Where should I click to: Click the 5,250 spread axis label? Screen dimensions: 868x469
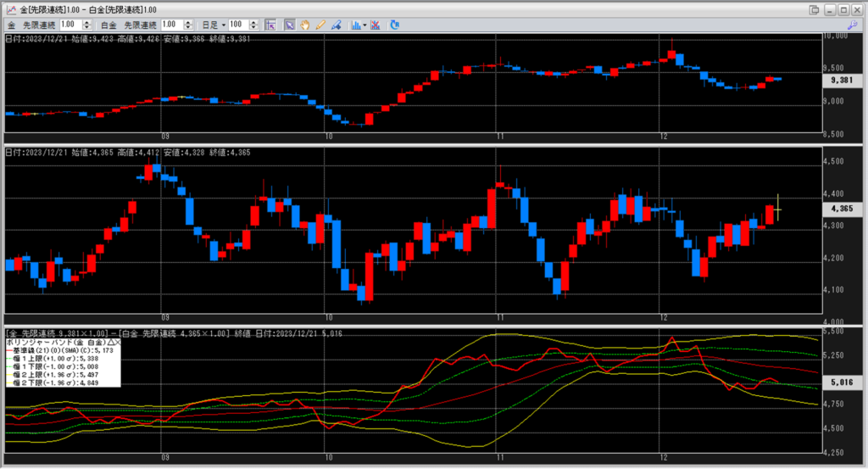point(834,355)
